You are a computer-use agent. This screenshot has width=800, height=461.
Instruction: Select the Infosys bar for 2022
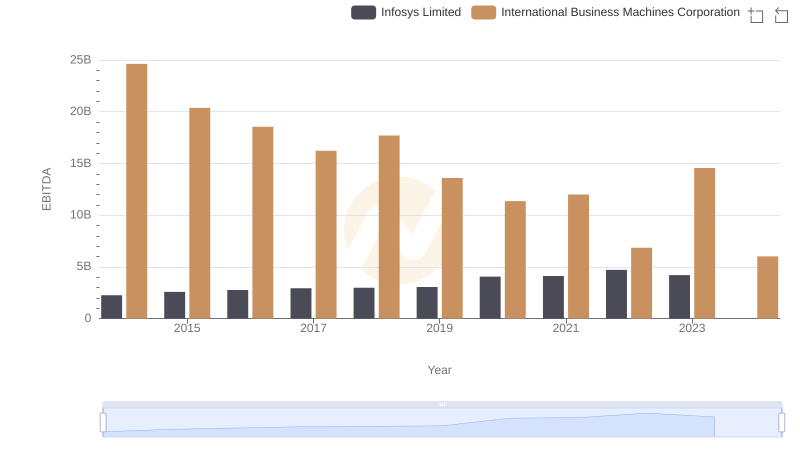coord(616,294)
